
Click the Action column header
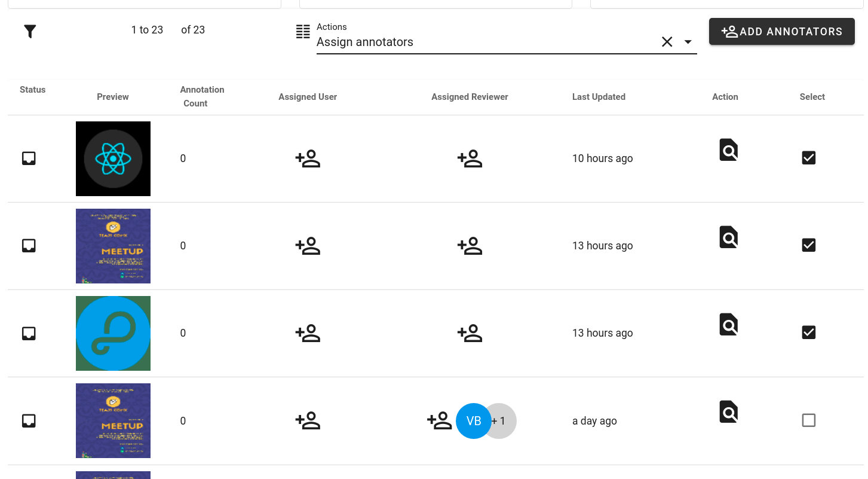(725, 97)
